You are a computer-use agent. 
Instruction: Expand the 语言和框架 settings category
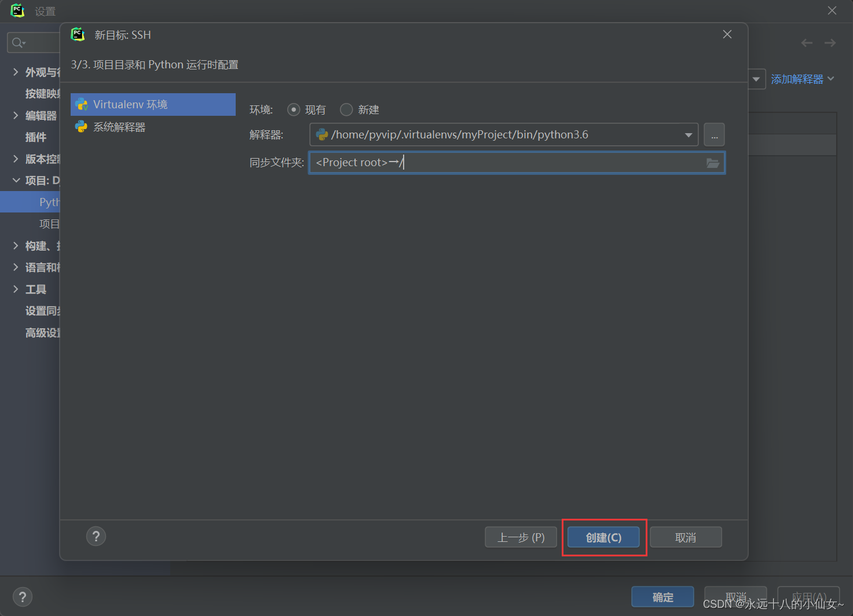16,267
